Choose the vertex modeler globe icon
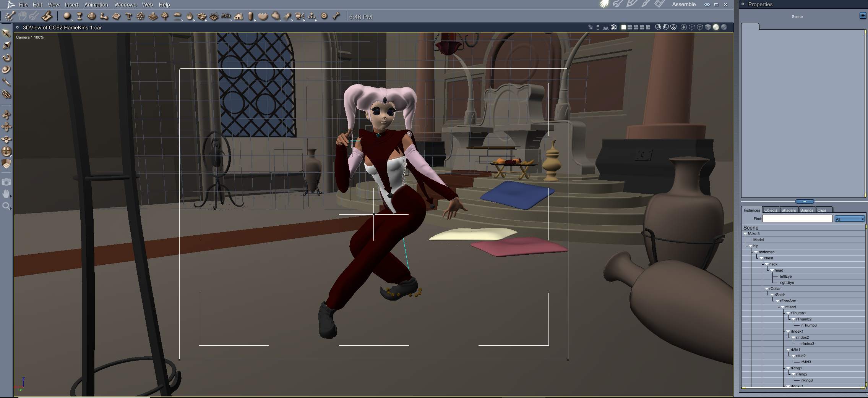This screenshot has width=868, height=398. pos(92,16)
